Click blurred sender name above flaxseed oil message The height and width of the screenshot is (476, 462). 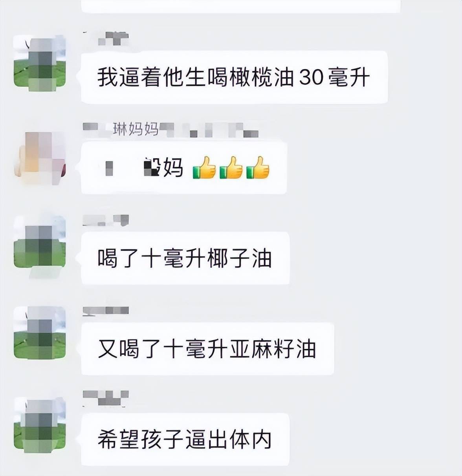pyautogui.click(x=106, y=311)
